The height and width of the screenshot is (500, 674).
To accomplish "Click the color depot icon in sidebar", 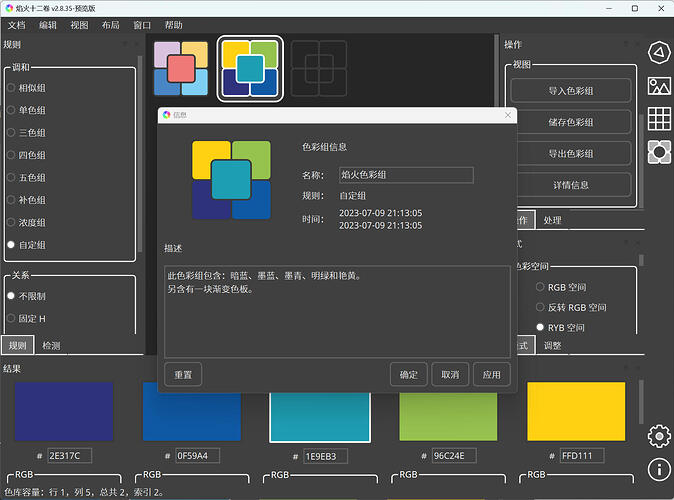I will pos(659,151).
